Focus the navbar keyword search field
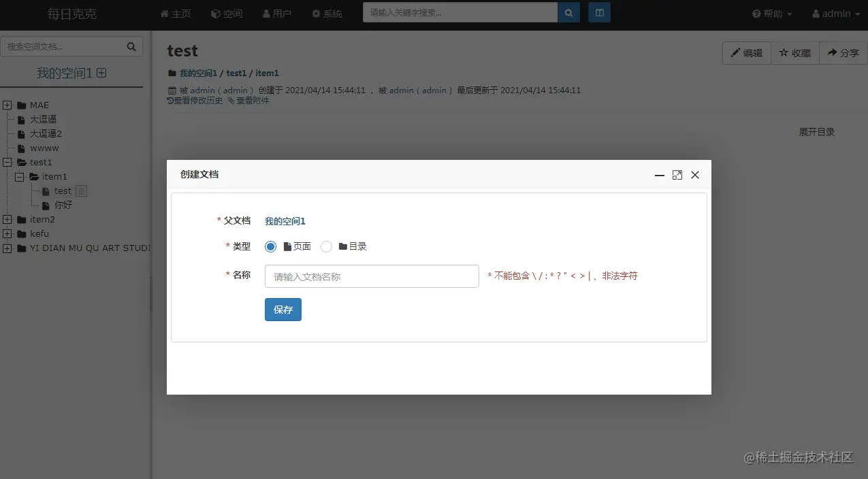 (x=460, y=13)
